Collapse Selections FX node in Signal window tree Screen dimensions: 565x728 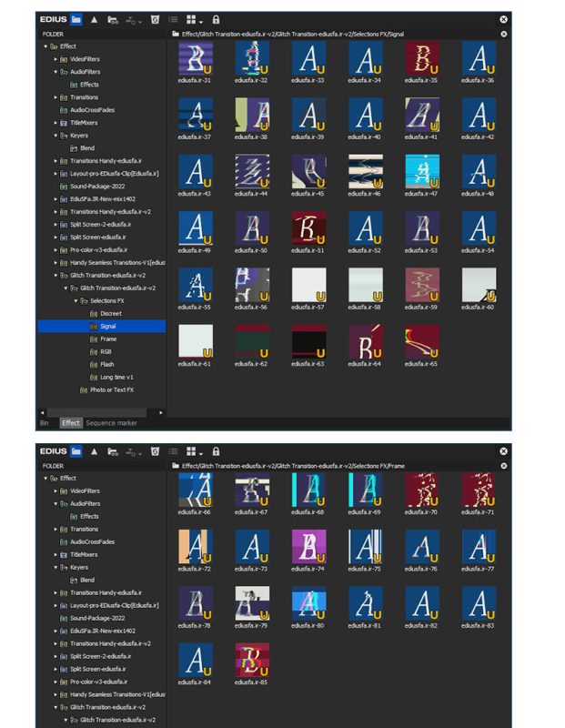(76, 301)
